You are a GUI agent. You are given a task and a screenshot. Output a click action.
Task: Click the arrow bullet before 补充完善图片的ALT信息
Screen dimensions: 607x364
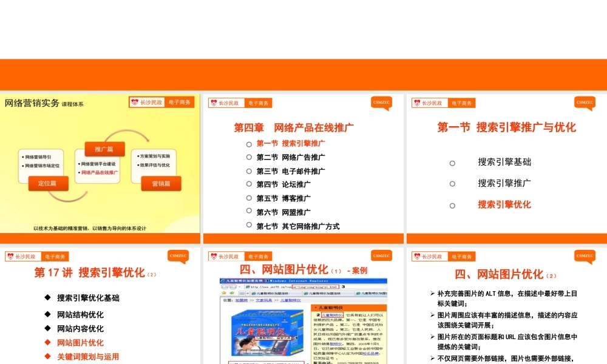coord(432,294)
